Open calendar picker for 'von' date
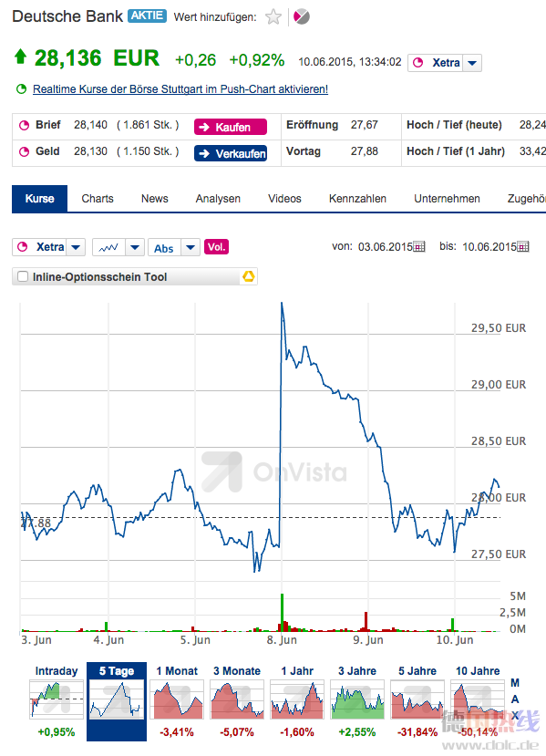Image resolution: width=546 pixels, height=756 pixels. 419,247
